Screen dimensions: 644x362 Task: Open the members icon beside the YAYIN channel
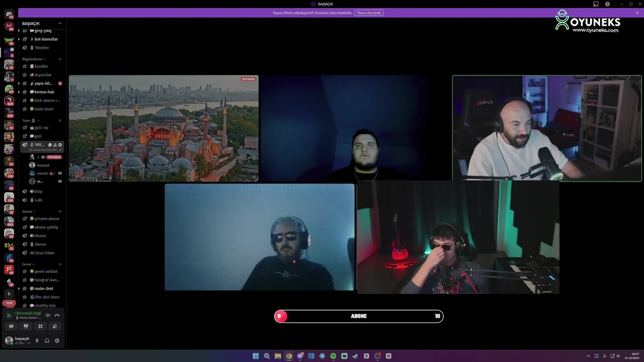[55, 145]
